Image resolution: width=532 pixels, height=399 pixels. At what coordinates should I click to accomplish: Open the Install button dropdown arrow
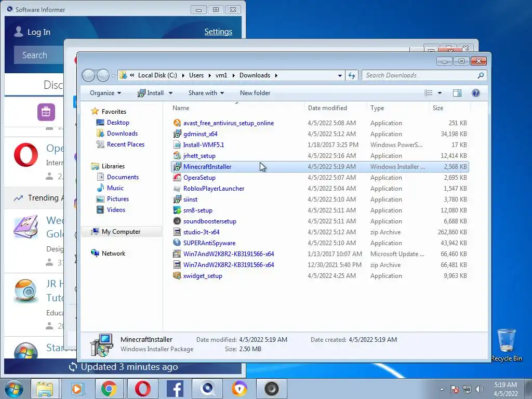(x=170, y=93)
